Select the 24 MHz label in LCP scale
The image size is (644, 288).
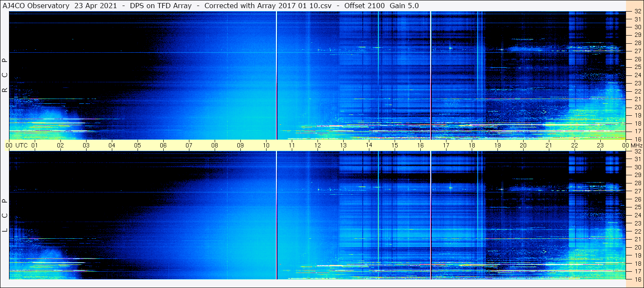point(637,215)
